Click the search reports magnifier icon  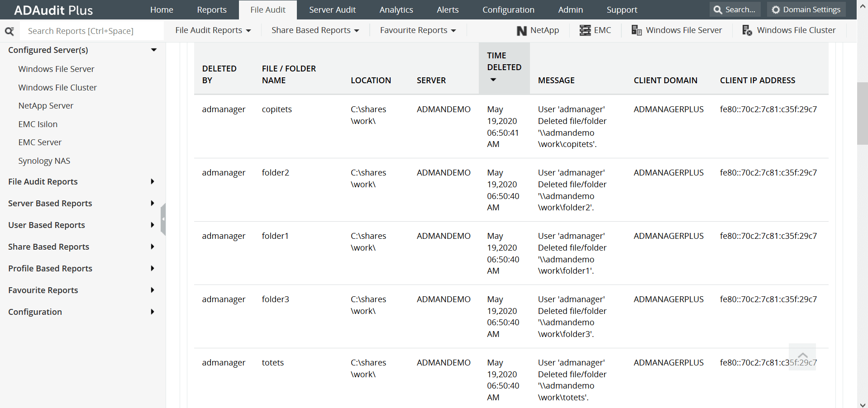pyautogui.click(x=9, y=31)
